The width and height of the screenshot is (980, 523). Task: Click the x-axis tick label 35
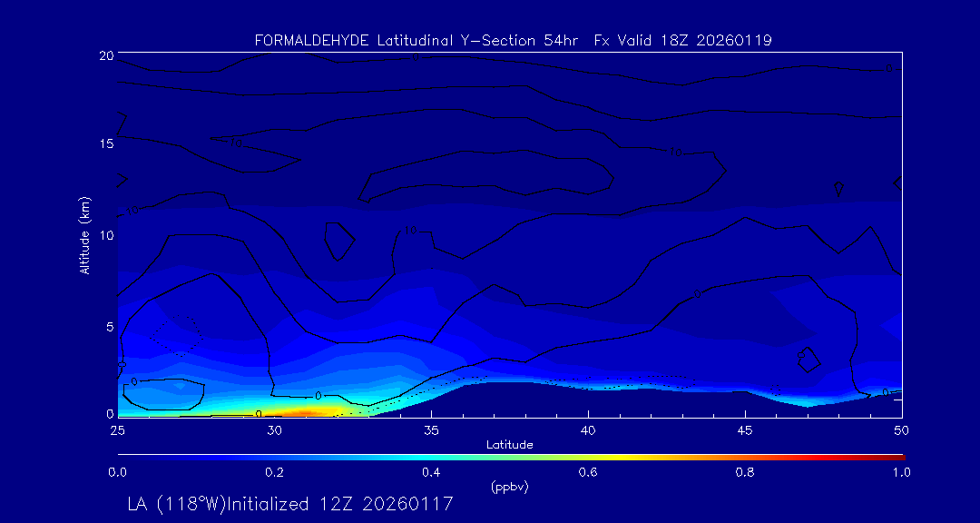click(x=431, y=429)
